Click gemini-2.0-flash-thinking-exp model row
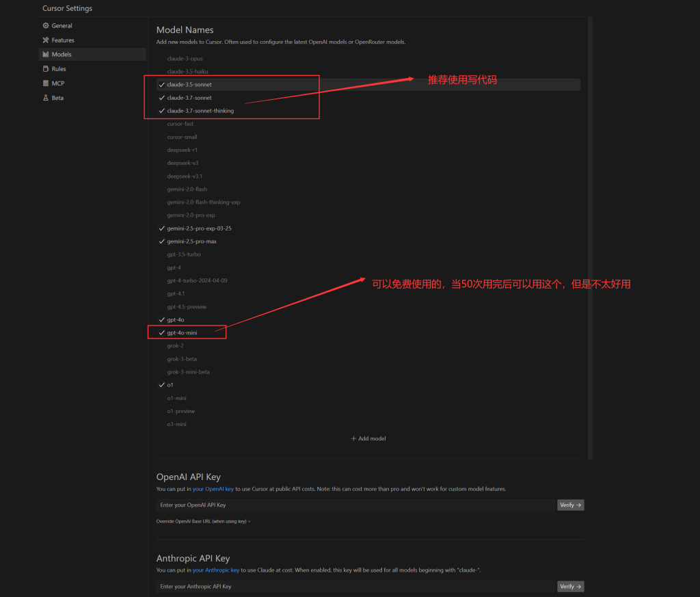 pos(368,202)
